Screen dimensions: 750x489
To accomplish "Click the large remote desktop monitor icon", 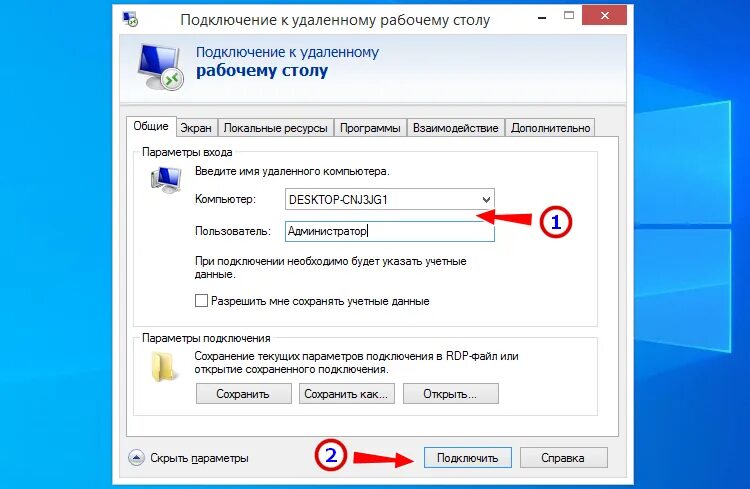I will tap(161, 67).
